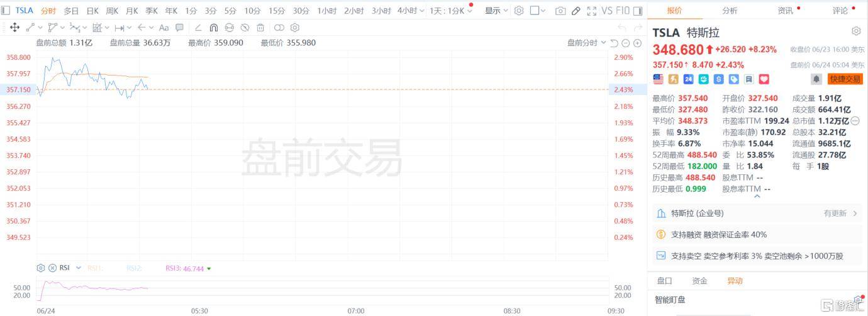Zoom out the chart with minus circle
The width and height of the screenshot is (868, 316).
click(625, 43)
